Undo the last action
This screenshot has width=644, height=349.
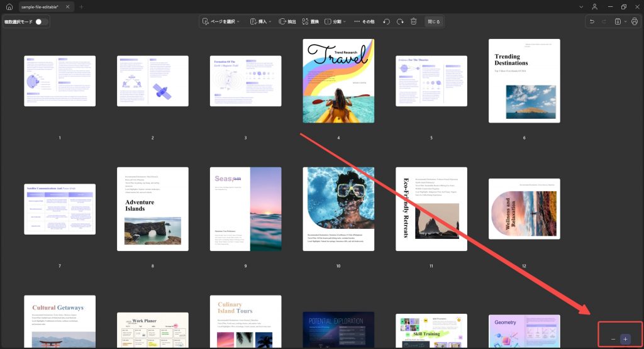[x=592, y=22]
